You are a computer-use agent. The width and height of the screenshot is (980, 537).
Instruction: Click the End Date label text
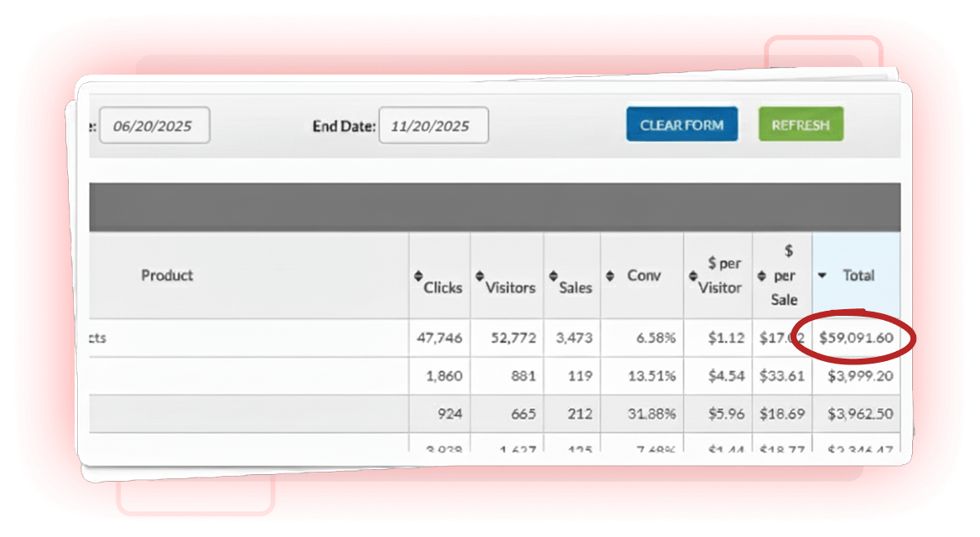pos(344,127)
